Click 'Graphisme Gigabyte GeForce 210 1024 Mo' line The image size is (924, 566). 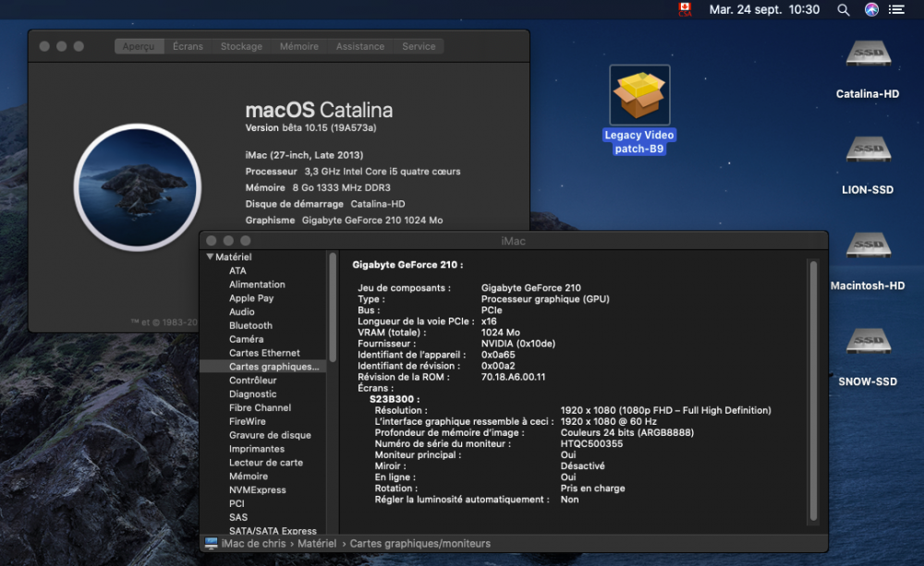pyautogui.click(x=344, y=221)
